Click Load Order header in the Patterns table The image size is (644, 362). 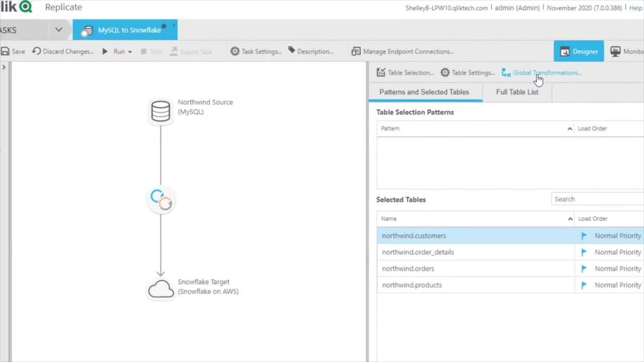(x=609, y=128)
